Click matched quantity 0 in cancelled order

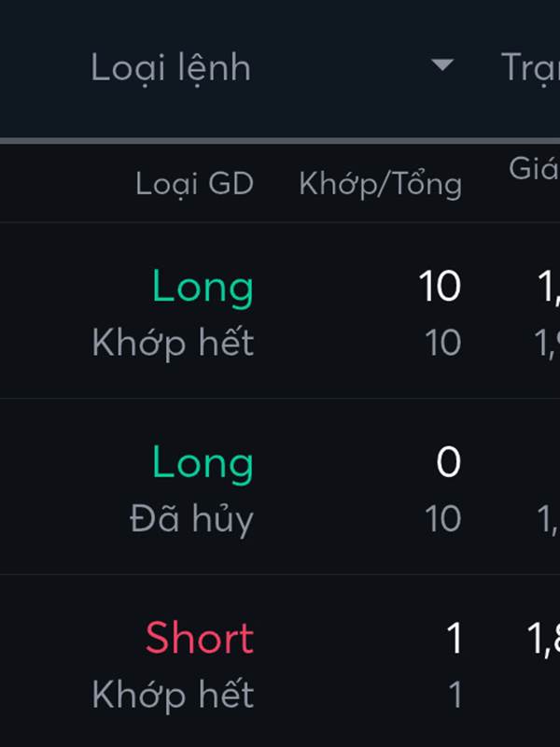[448, 463]
